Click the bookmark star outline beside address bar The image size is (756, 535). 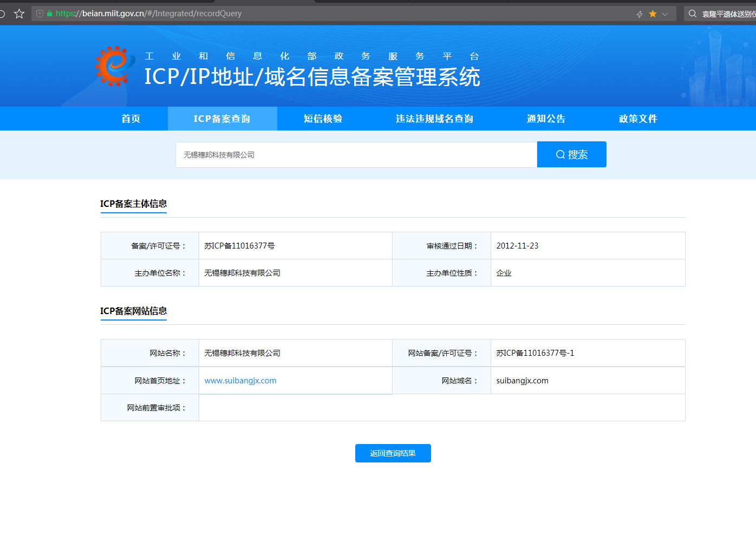coord(19,14)
